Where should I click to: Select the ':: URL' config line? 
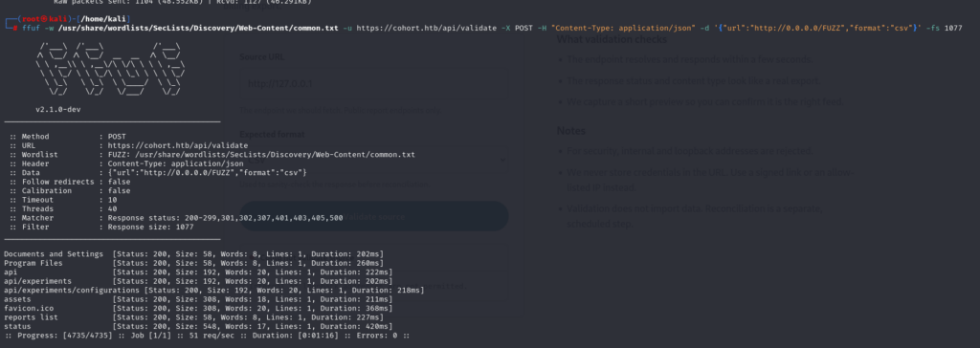pos(128,145)
